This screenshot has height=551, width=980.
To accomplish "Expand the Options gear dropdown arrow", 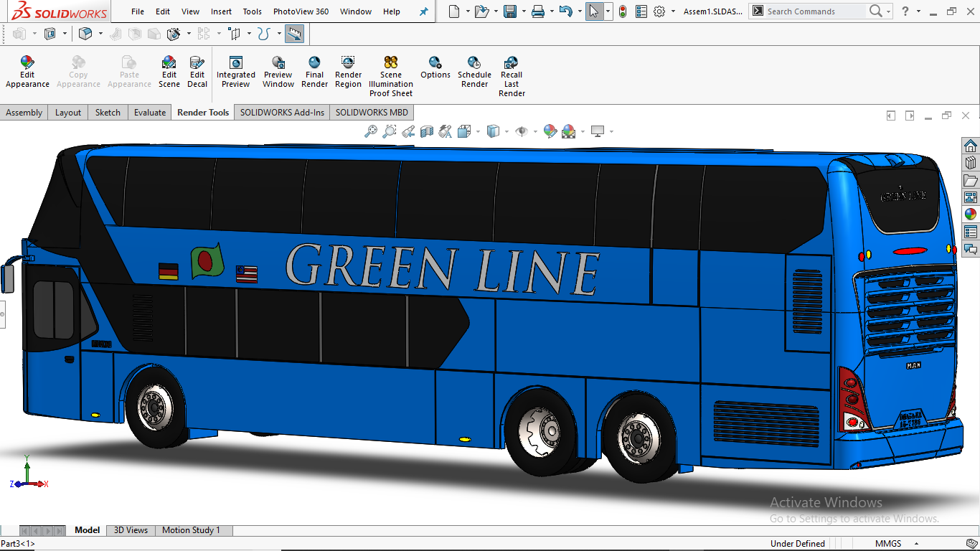I will (x=673, y=11).
